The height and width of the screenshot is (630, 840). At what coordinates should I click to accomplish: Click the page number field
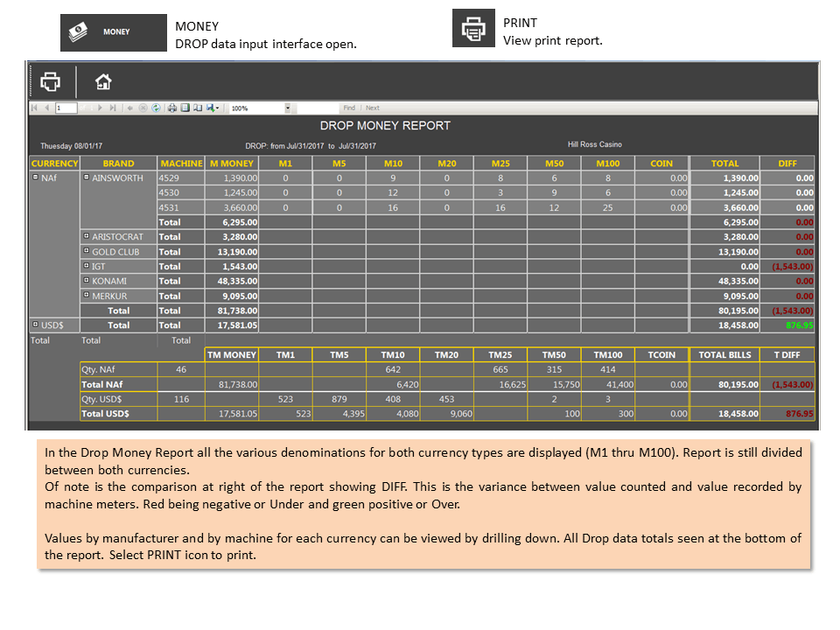pos(66,108)
